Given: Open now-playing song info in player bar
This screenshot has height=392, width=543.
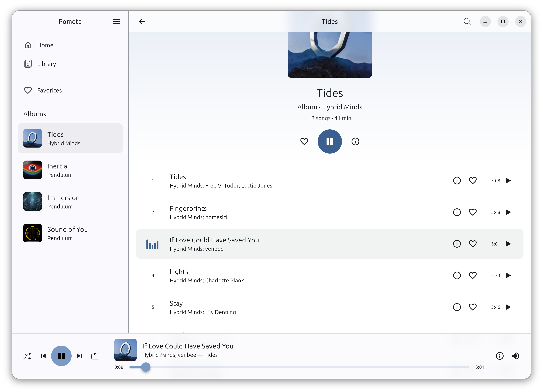Looking at the screenshot, I should 500,356.
